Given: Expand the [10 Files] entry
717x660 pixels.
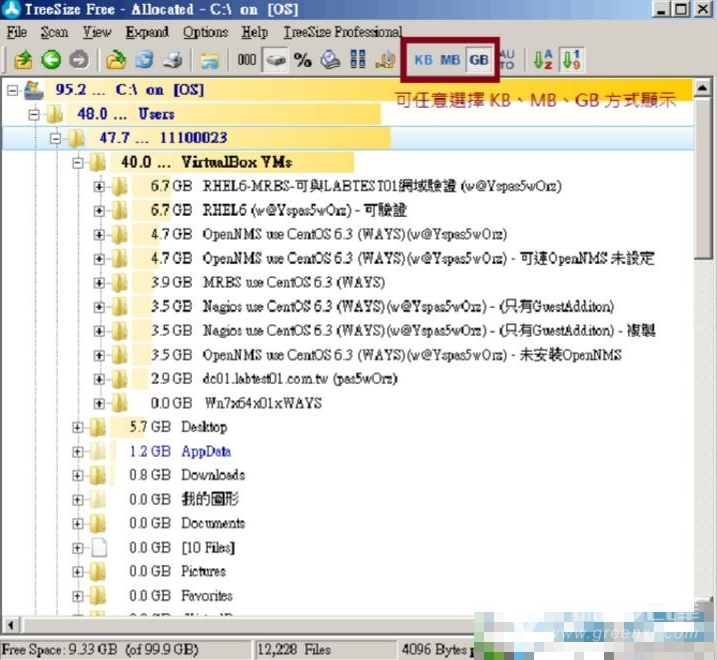Looking at the screenshot, I should point(78,548).
